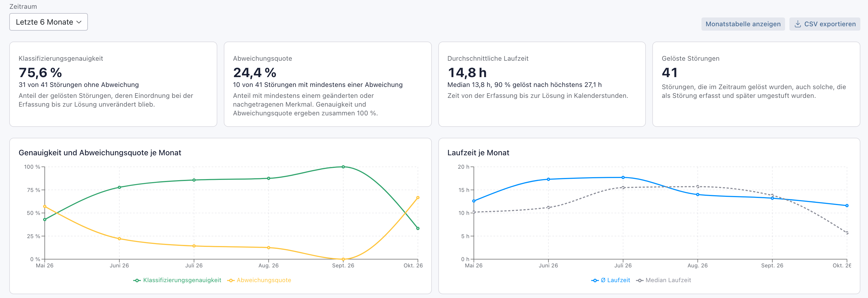Click 'Laufzeit je Monat' chart title
The image size is (868, 298).
tap(478, 153)
